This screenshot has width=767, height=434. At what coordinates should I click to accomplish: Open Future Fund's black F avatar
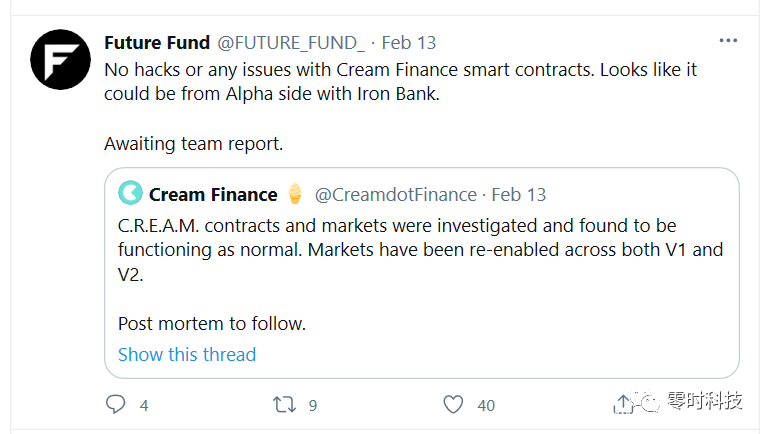click(61, 60)
